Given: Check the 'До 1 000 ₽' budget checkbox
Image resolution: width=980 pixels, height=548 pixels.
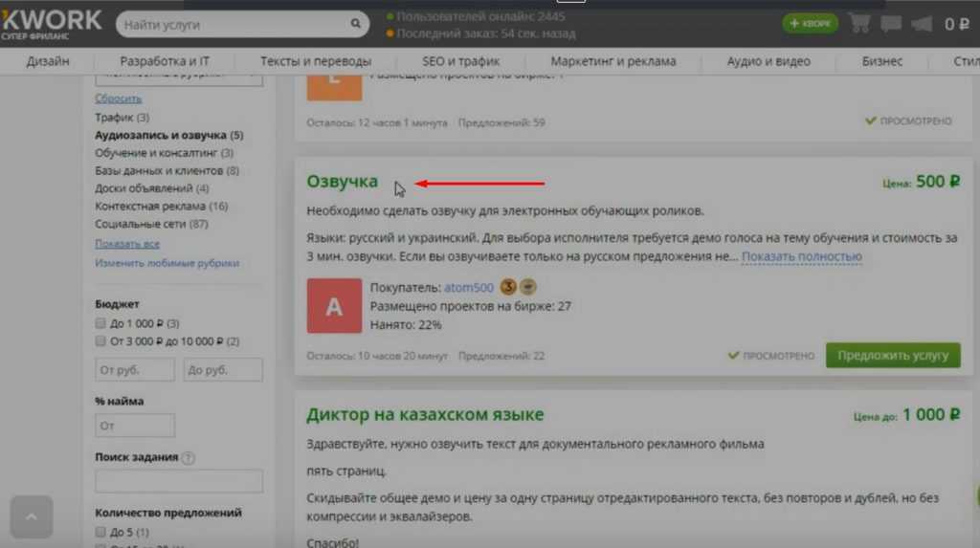Looking at the screenshot, I should click(100, 324).
